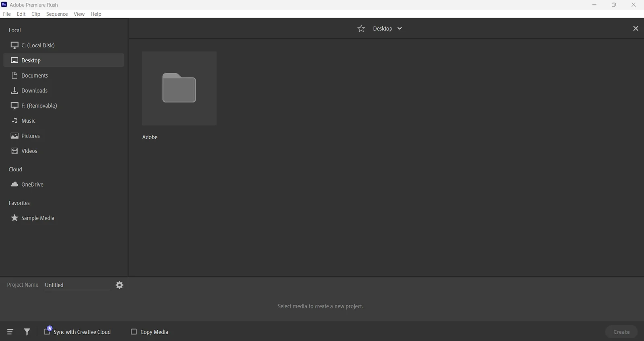Tick the Copy Media checkbox

134,332
